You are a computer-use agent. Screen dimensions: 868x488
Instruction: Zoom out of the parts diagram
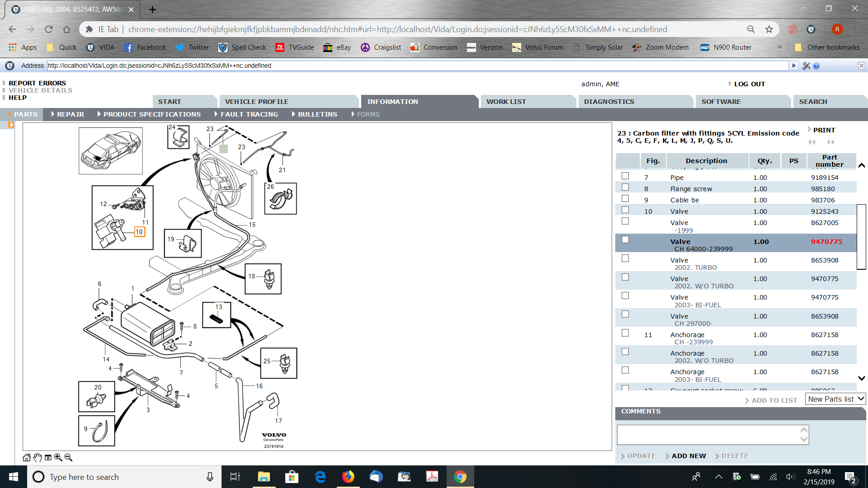pos(68,457)
